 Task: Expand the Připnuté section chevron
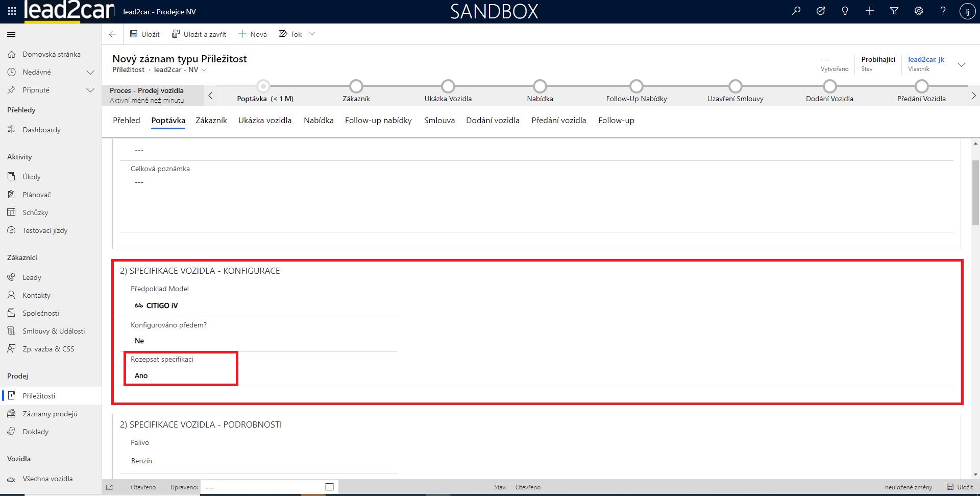(90, 90)
